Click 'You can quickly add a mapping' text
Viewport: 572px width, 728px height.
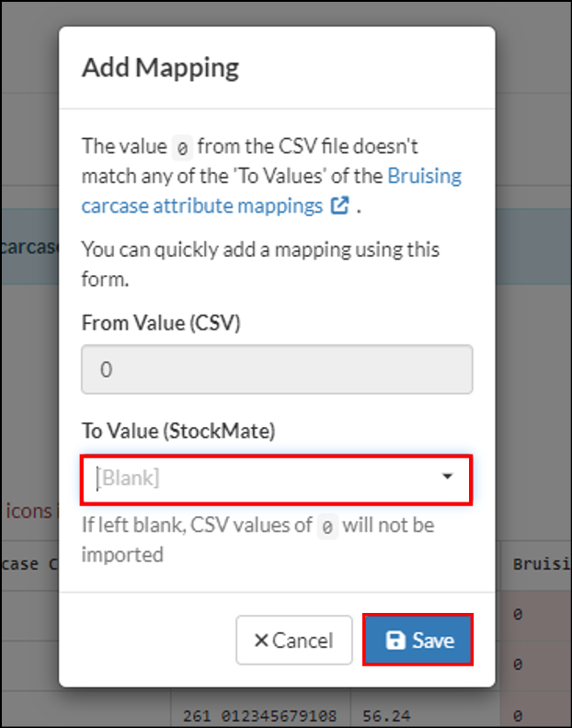tap(260, 264)
